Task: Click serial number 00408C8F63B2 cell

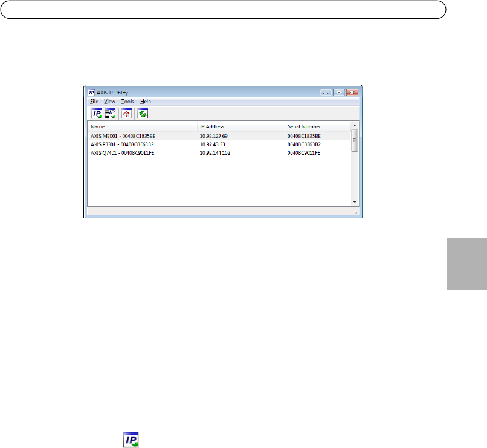Action: (304, 144)
